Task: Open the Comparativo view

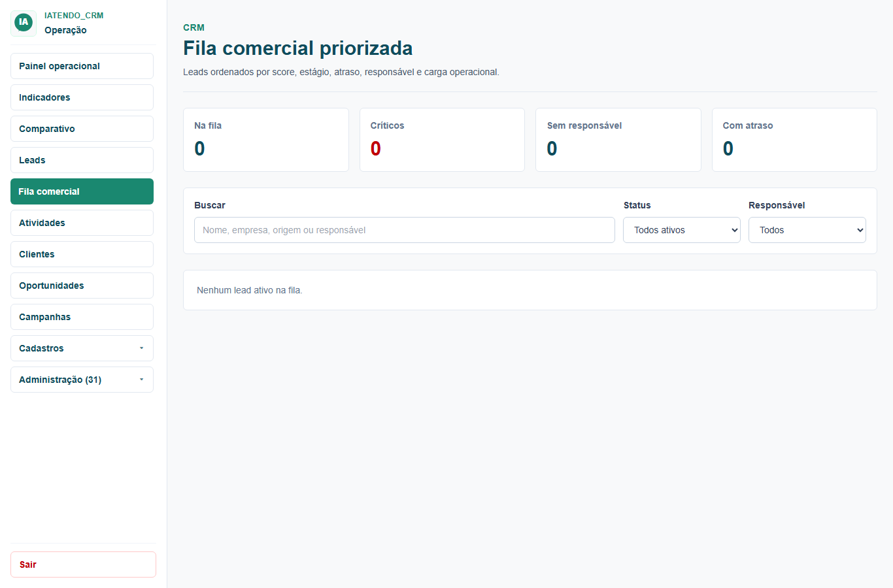Action: [x=82, y=129]
